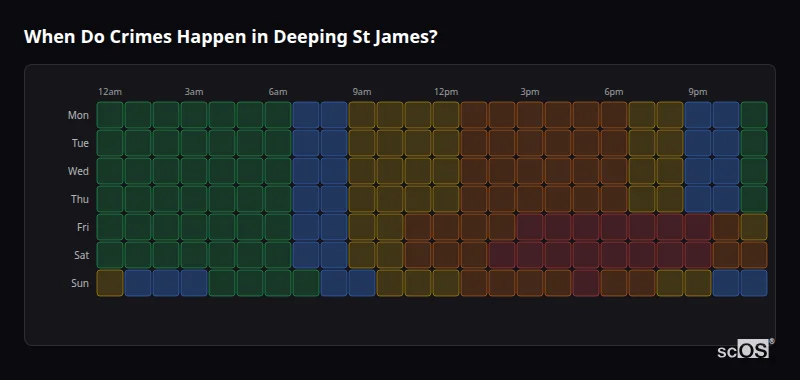Viewport: 800px width, 380px height.
Task: Select the Saturday 6pm heatmap cell
Action: point(614,255)
